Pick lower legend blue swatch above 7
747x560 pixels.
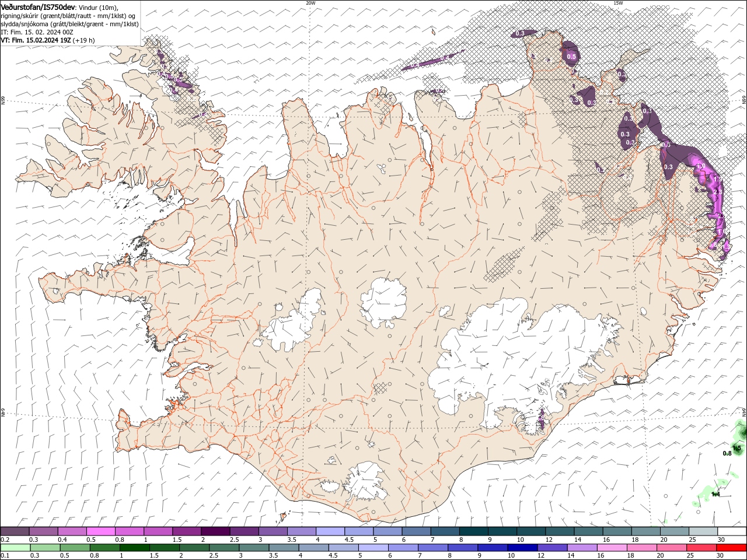pyautogui.click(x=433, y=548)
